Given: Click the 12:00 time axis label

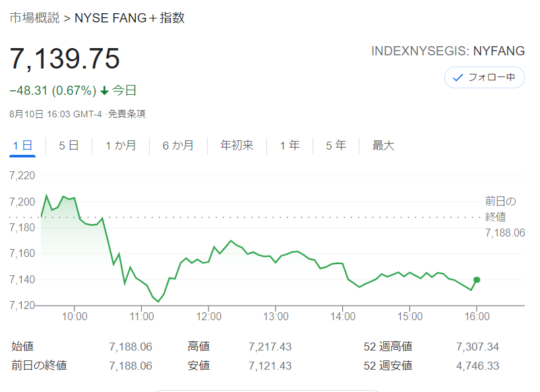Looking at the screenshot, I should coord(209,316).
